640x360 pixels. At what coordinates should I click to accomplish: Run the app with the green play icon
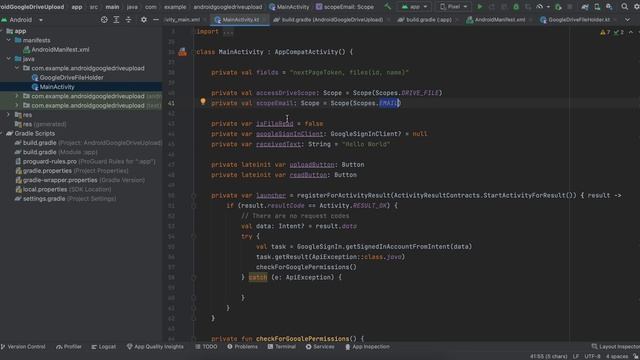coord(480,7)
